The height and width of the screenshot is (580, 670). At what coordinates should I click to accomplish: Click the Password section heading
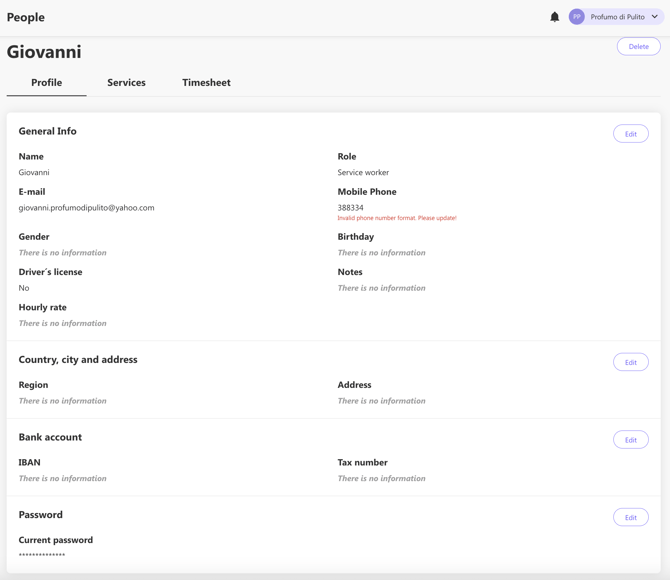[41, 515]
